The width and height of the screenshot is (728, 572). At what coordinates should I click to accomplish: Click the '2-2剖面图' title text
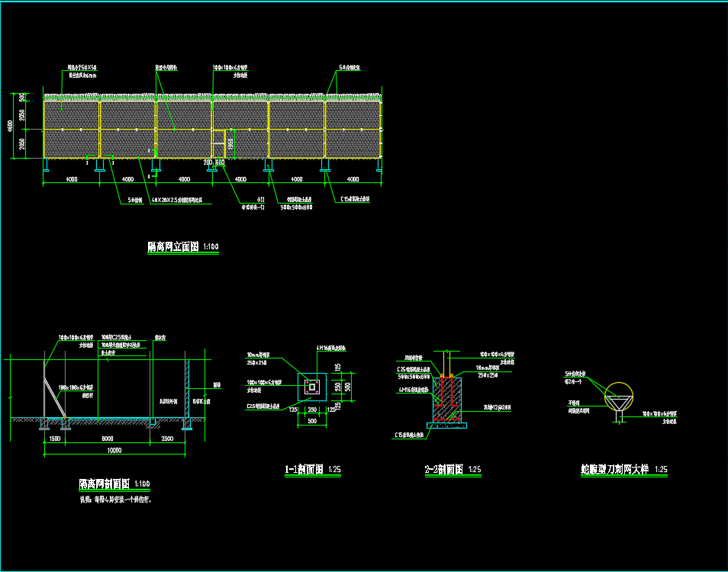(444, 470)
